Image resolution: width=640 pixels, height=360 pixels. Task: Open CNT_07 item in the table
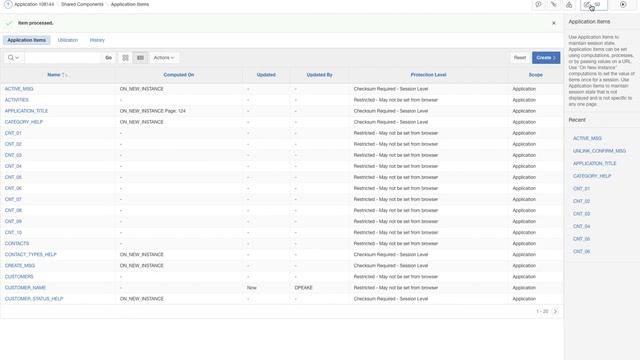(x=13, y=199)
